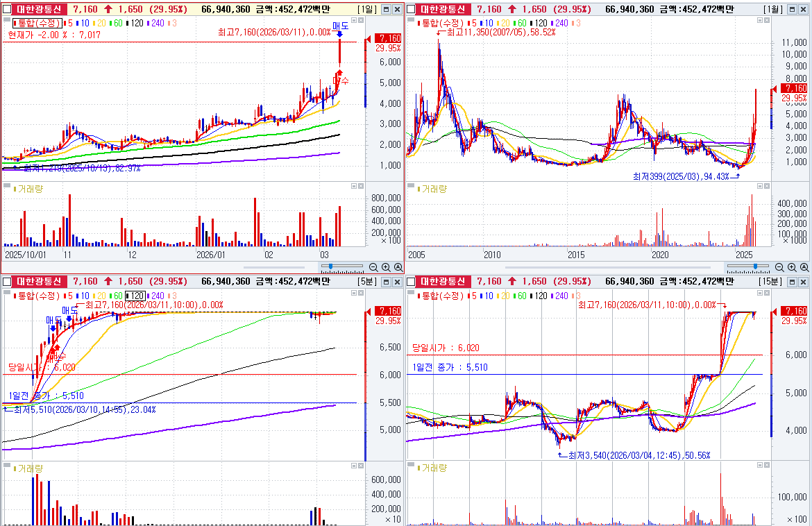Collapse the 5-minute price sub-chart with its minimize icon
Image resolution: width=812 pixels, height=526 pixels.
click(354, 293)
